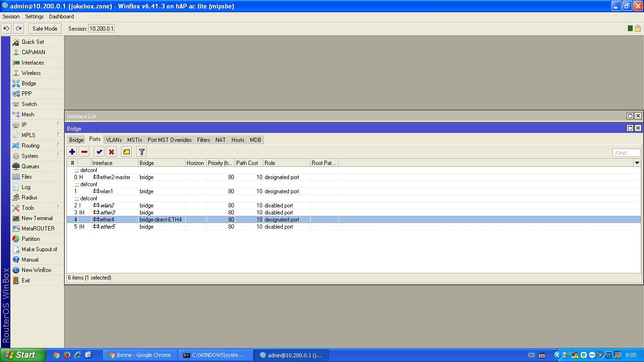Click the bridge-direct-ETH4 cell
The width and height of the screenshot is (644, 362).
[162, 220]
